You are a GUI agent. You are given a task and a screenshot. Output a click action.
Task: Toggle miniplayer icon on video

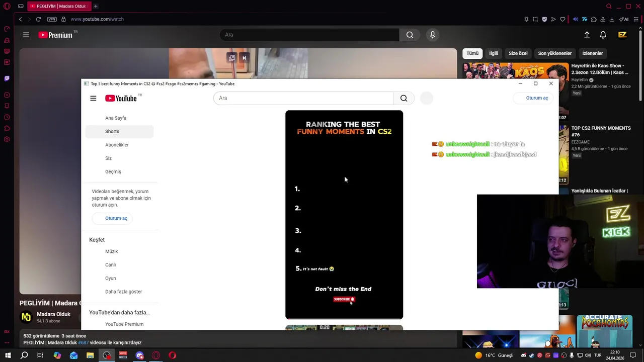point(232,58)
